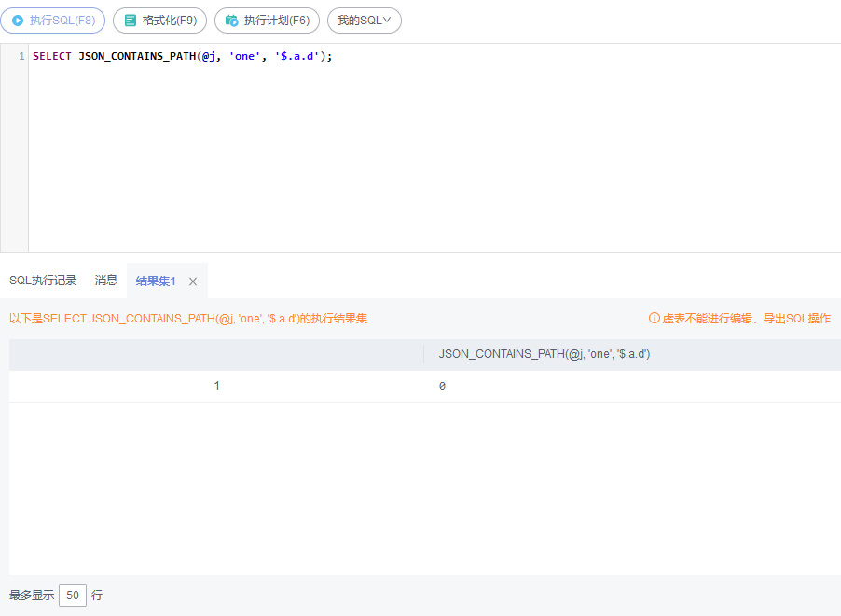This screenshot has height=616, width=841.
Task: Switch to the 消息 tab
Action: click(105, 280)
